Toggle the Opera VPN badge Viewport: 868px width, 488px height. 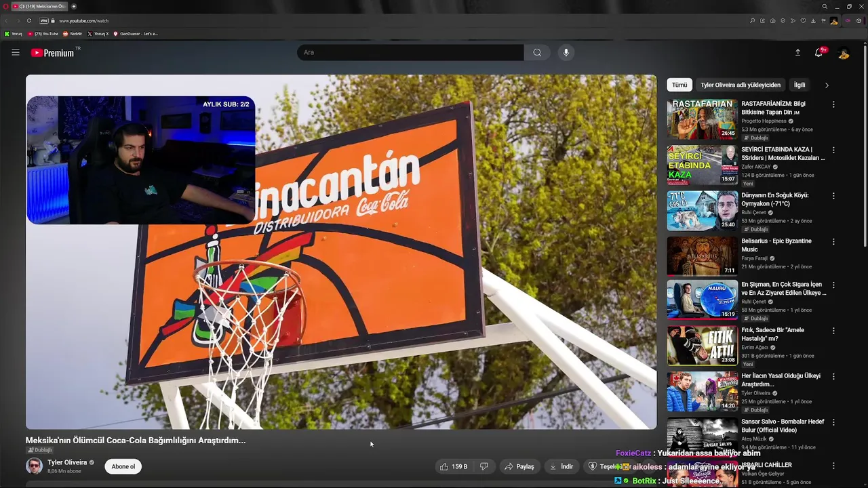point(43,20)
